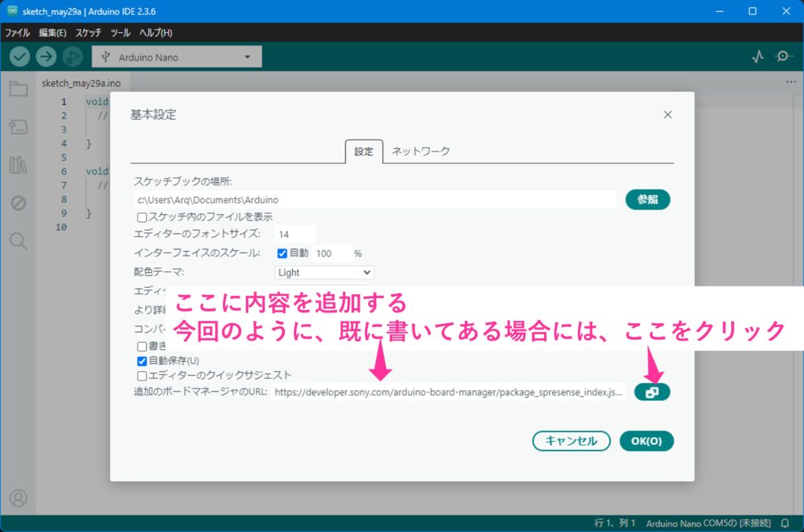Click the editor font size field showing 14
The width and height of the screenshot is (804, 532).
(295, 235)
